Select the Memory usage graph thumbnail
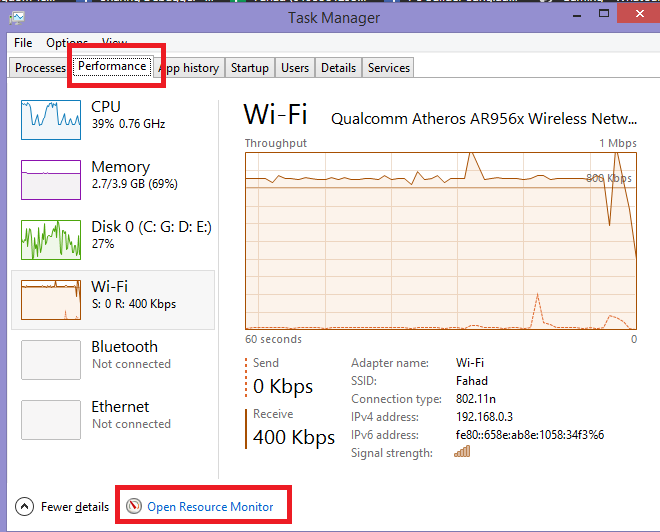This screenshot has height=532, width=660. [x=51, y=180]
